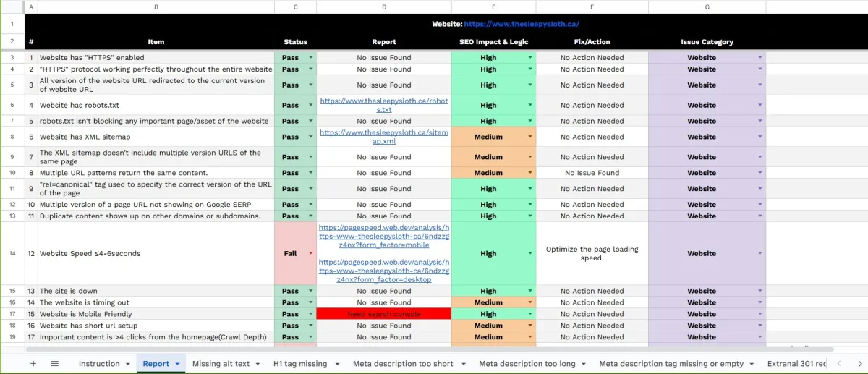Open Issue Category dropdown for Website has robots.txt

click(x=759, y=105)
